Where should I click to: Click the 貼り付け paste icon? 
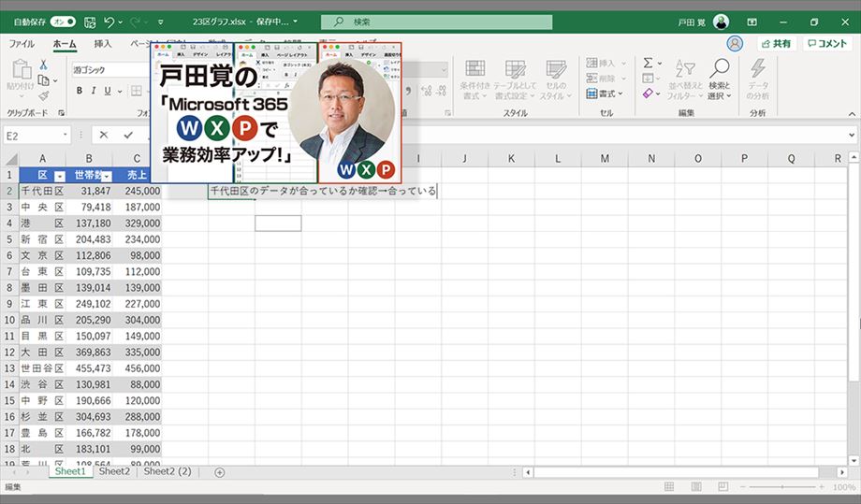point(21,69)
